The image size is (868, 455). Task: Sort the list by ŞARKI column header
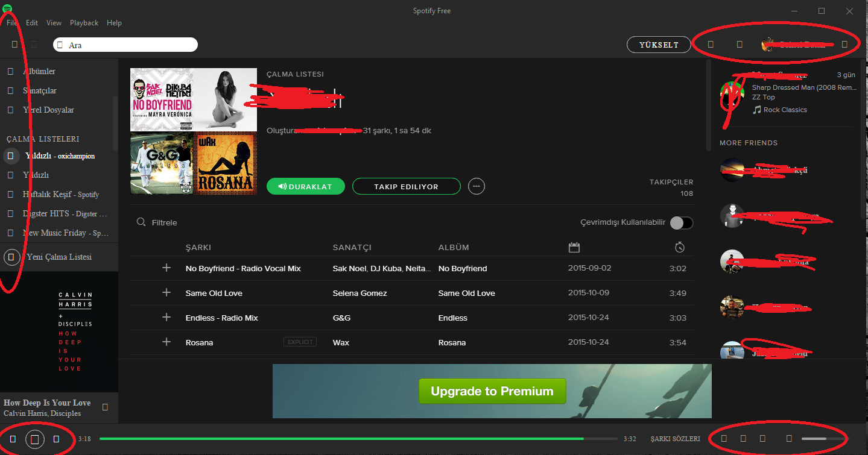click(x=198, y=247)
